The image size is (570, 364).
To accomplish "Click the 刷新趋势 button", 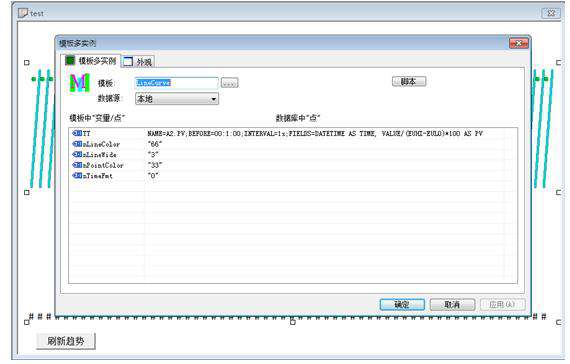I will (x=66, y=341).
